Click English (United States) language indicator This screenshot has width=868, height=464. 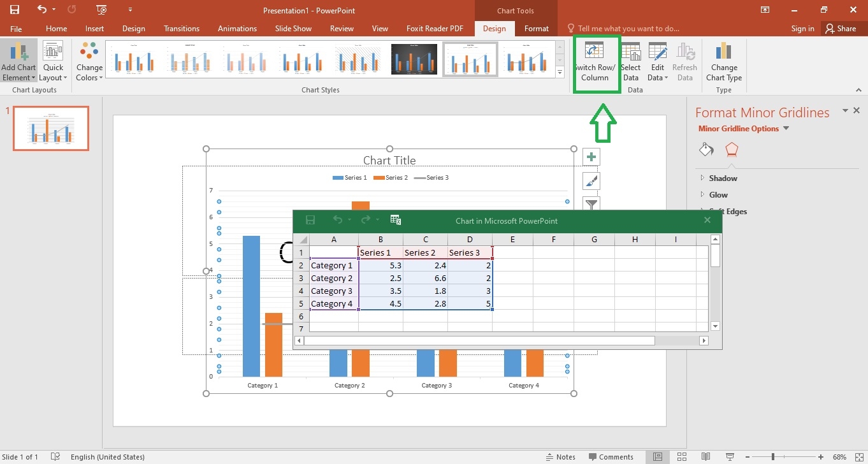(108, 457)
